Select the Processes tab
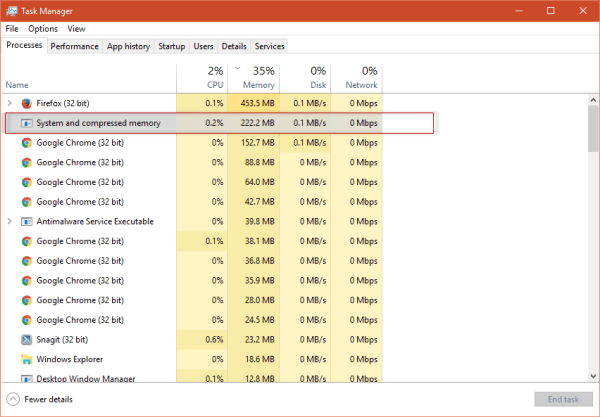Viewport: 600px width, 417px height. click(24, 45)
